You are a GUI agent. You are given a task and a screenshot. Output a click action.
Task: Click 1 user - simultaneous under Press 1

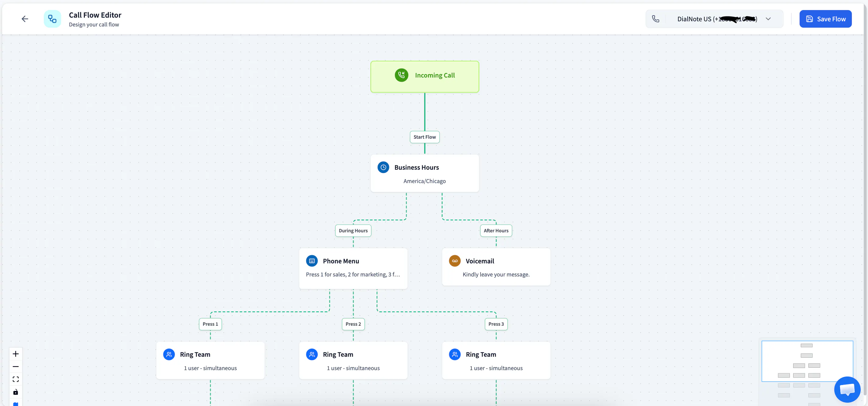click(x=210, y=368)
